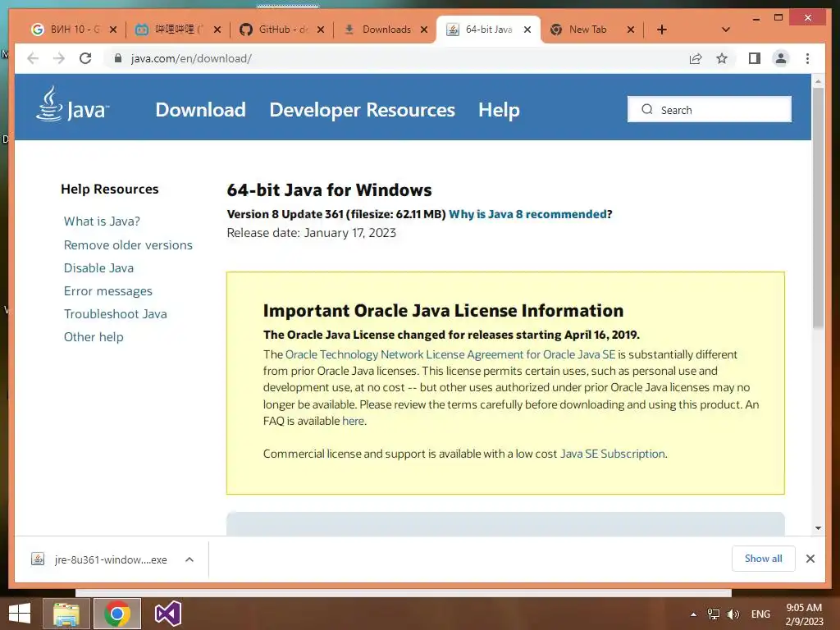Reload the Java download page
840x630 pixels.
(x=85, y=58)
